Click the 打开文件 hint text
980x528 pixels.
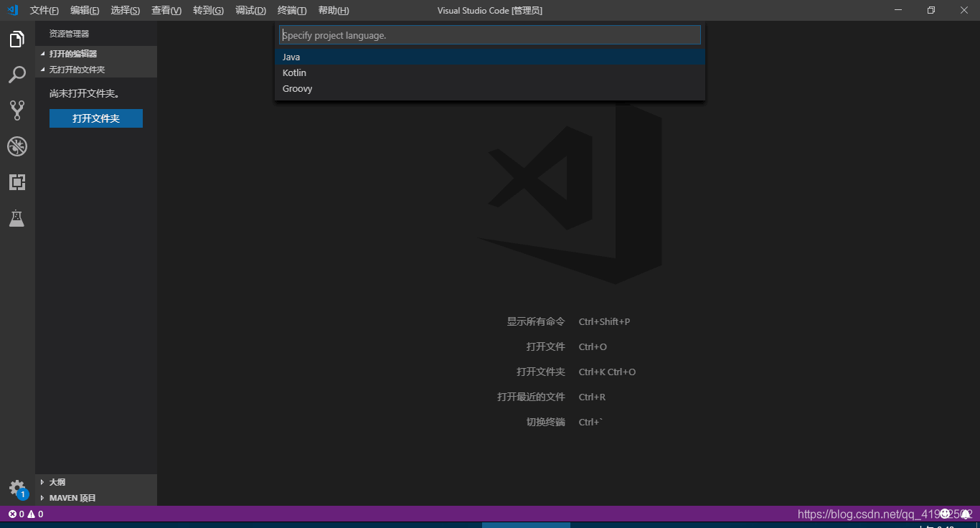[546, 346]
